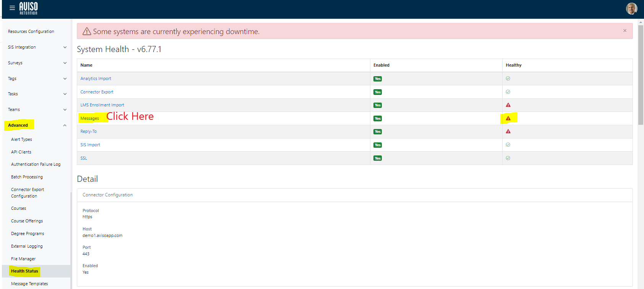Screen dimensions: 644x289
Task: Click Connector Export healthy check icon
Action: (x=508, y=92)
